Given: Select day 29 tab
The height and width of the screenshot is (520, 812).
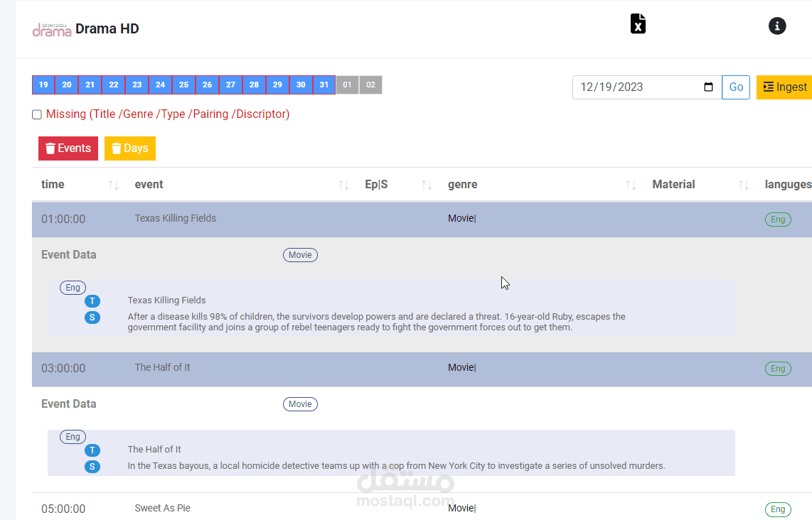Looking at the screenshot, I should pos(277,85).
